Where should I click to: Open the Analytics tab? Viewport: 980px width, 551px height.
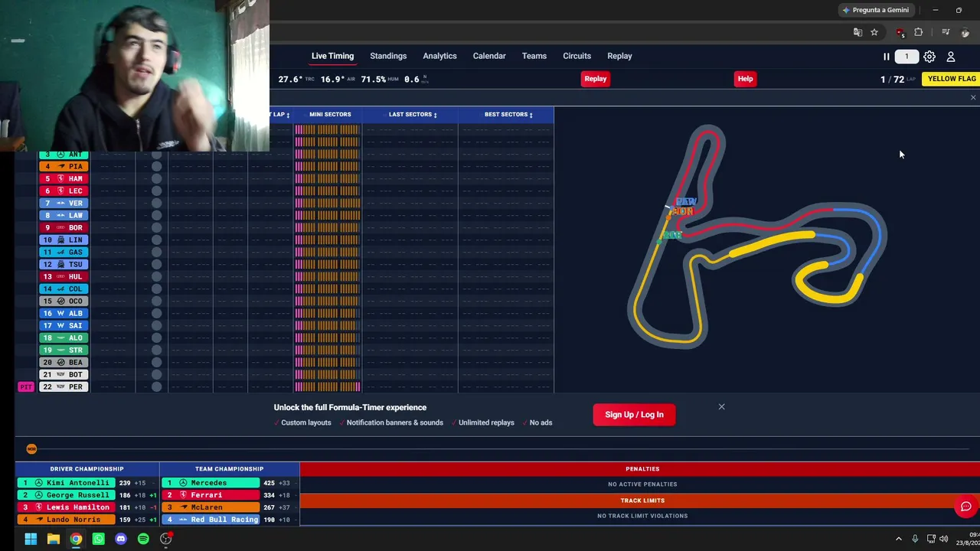pyautogui.click(x=439, y=56)
